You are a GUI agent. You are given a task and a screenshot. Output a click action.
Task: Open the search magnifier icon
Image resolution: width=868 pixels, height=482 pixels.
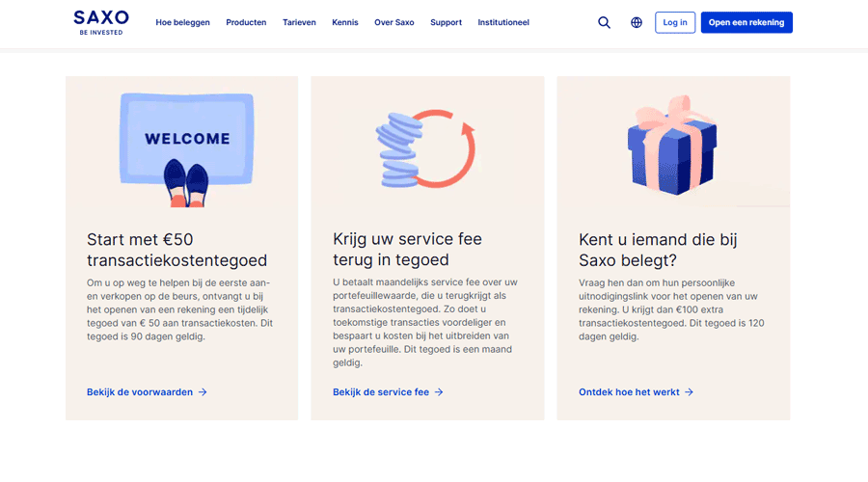pos(604,22)
